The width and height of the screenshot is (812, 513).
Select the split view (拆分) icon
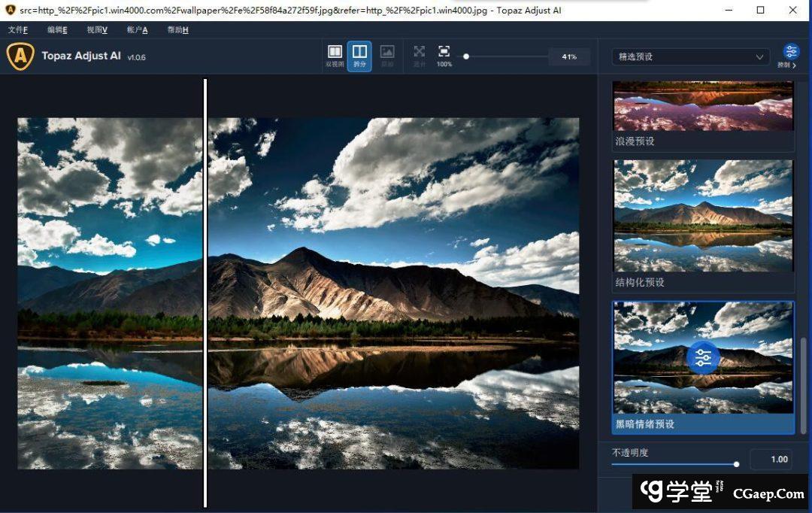tap(359, 53)
